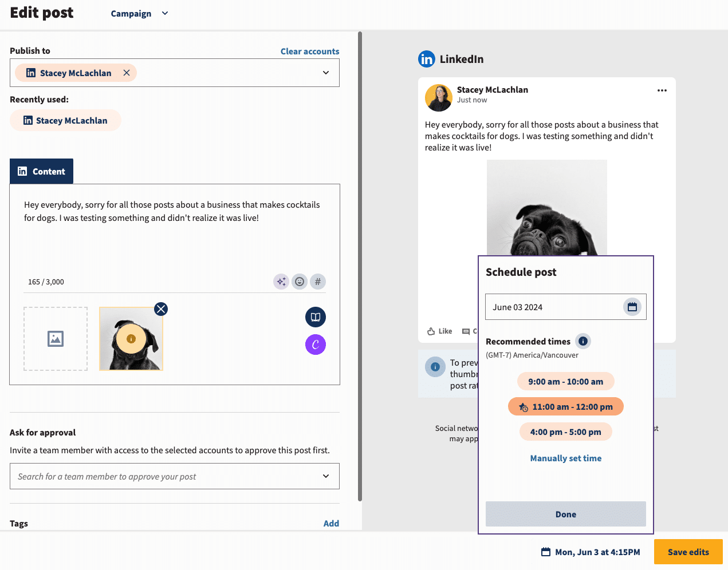The image size is (728, 570).
Task: Select the Content tab
Action: [41, 171]
